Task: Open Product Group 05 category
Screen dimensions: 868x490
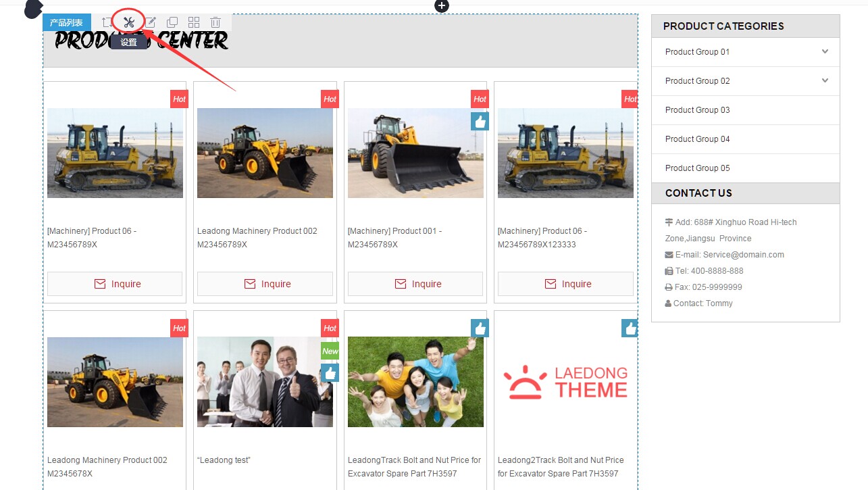Action: 697,168
